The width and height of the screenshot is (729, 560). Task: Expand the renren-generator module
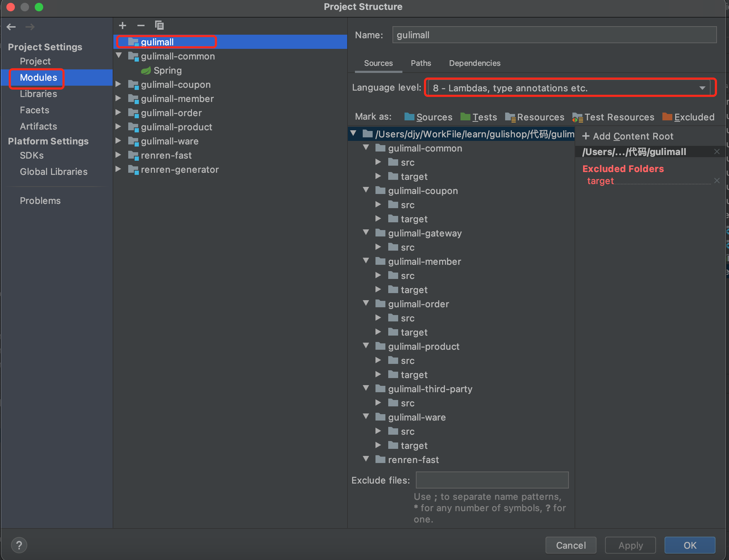pos(119,169)
